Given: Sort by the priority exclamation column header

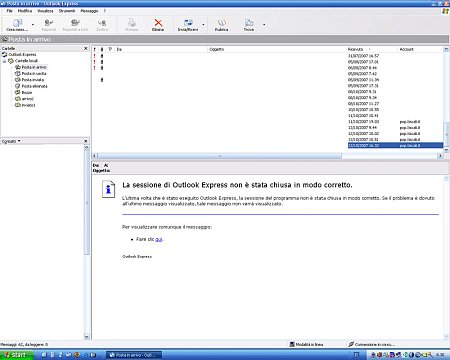Looking at the screenshot, I should (x=95, y=49).
